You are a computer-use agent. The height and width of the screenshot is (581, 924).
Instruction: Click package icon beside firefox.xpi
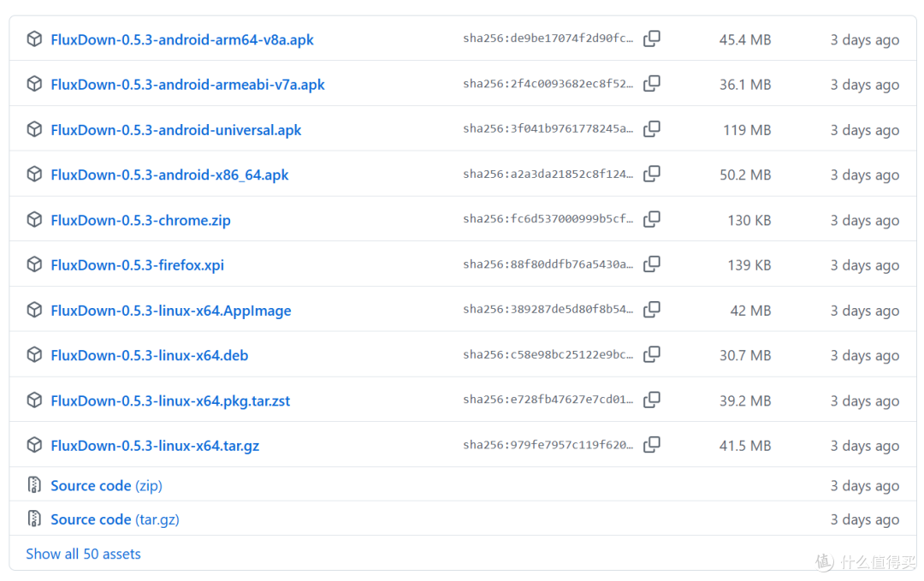[34, 264]
